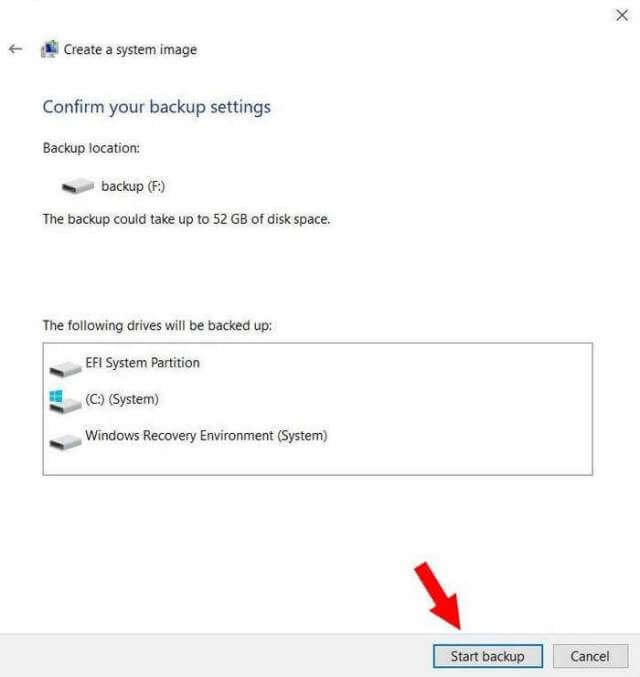
Task: Go back using the back arrow
Action: [16, 49]
